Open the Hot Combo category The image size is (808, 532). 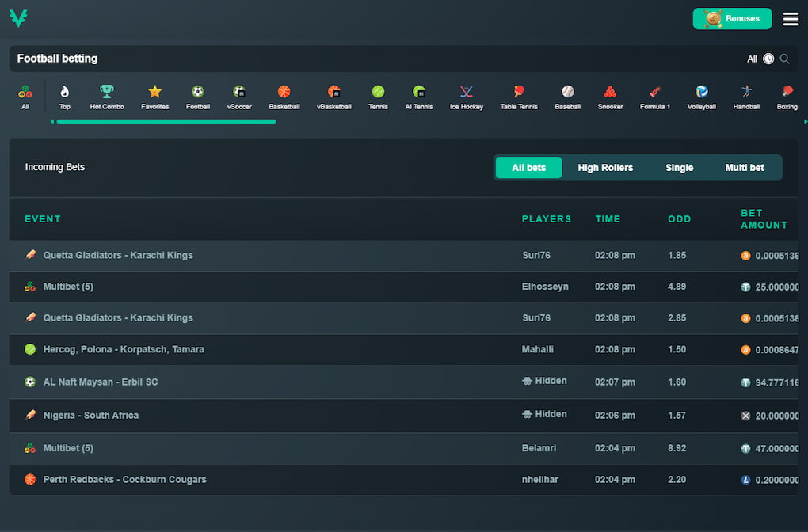[x=107, y=97]
